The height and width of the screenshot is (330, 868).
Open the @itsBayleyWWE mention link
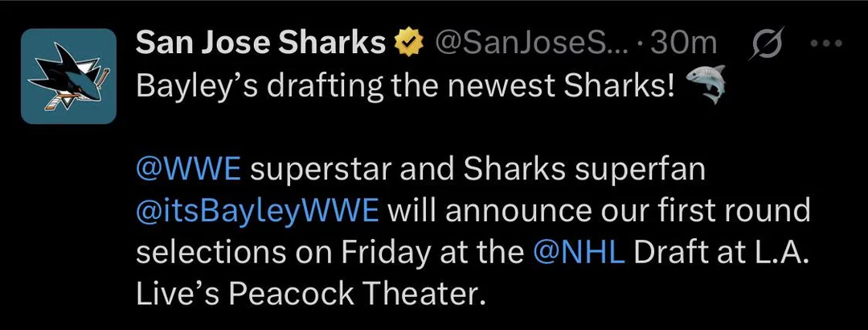257,212
